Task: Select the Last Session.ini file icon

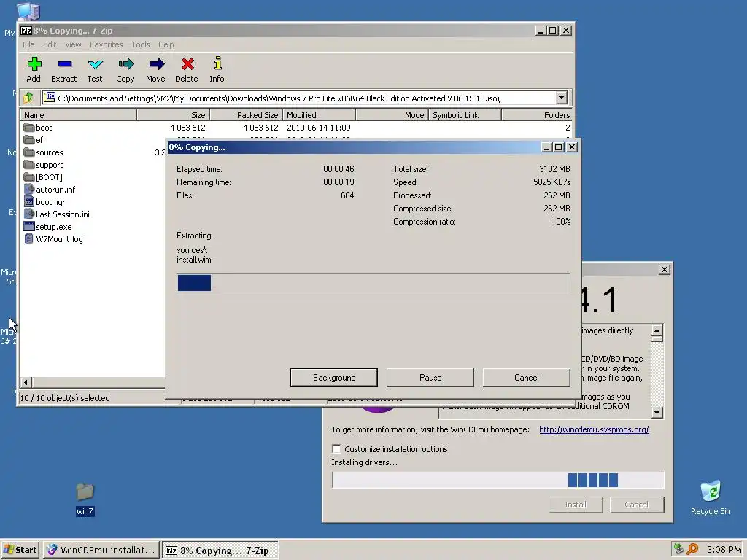Action: coord(29,214)
